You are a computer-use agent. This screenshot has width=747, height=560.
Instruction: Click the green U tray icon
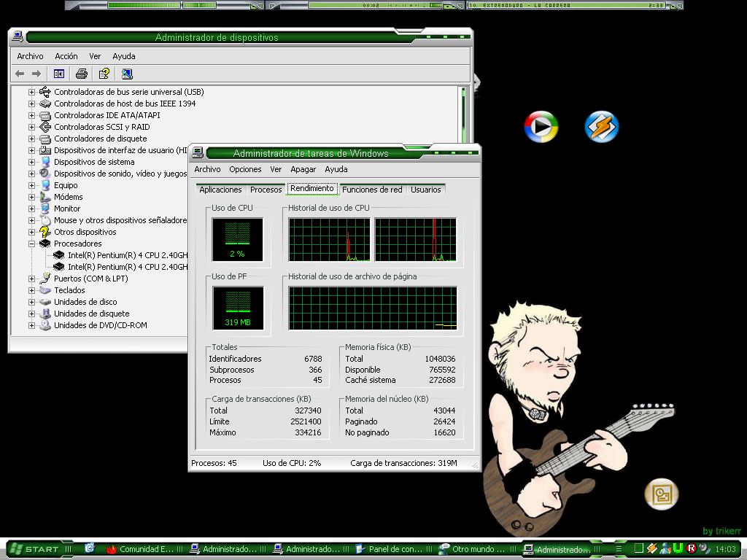678,548
